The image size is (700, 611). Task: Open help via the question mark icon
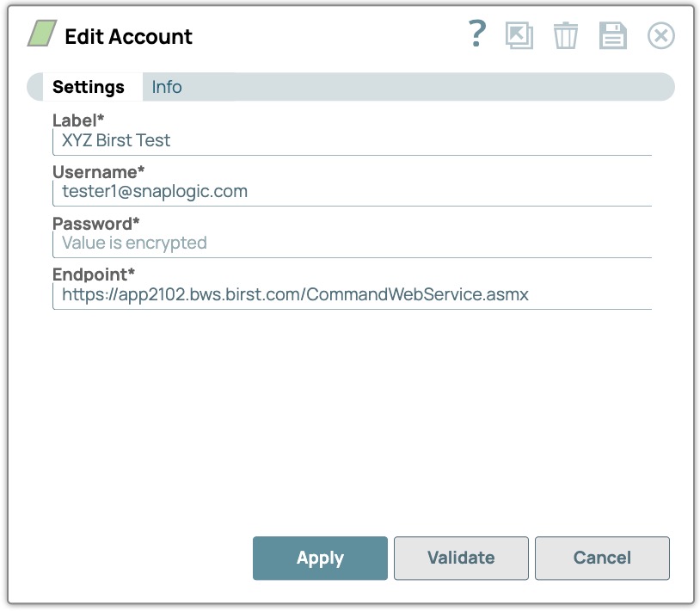pyautogui.click(x=476, y=35)
